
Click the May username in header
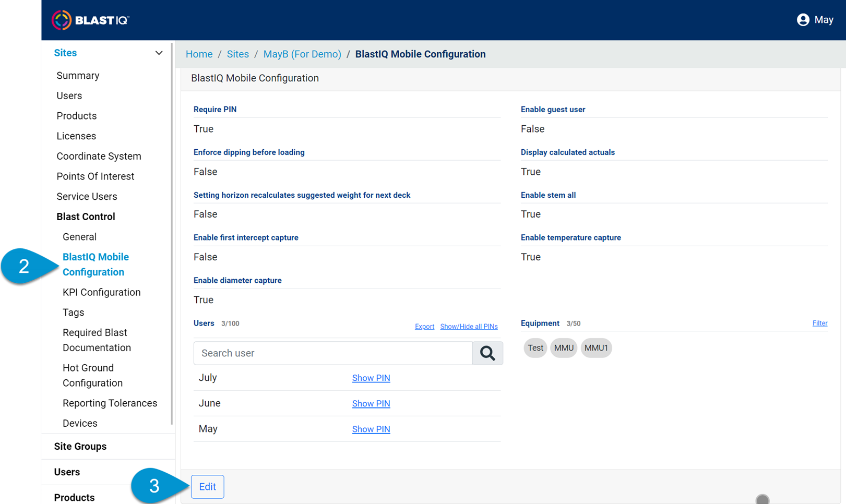tap(824, 20)
